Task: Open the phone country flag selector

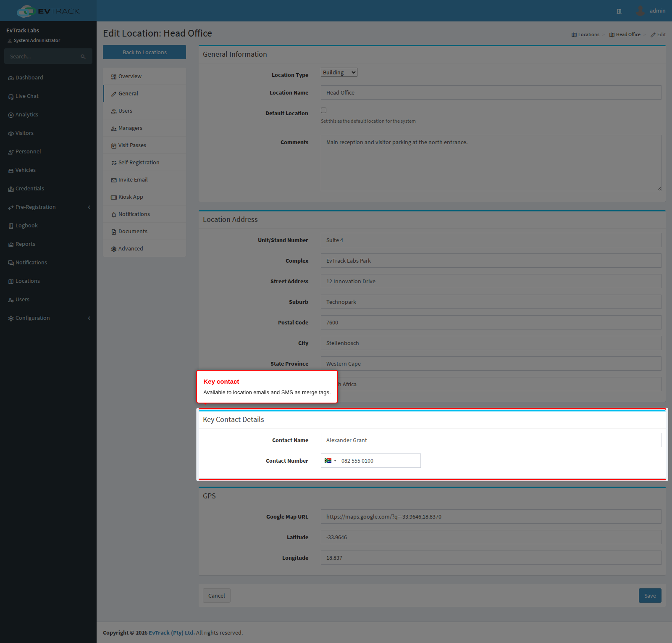Action: click(x=330, y=461)
